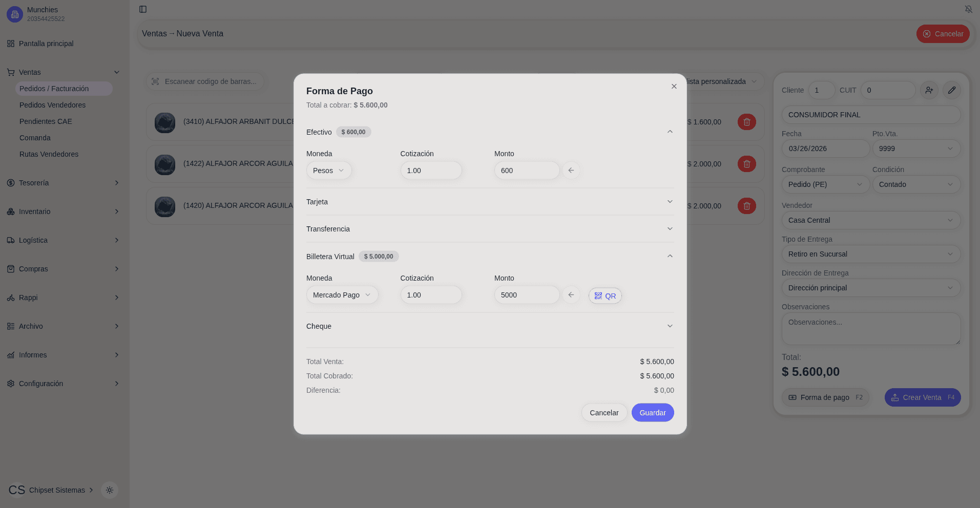Viewport: 980px width, 508px height.
Task: Delete the ALFAJOR ARBANIT item with trash icon
Action: (x=746, y=122)
